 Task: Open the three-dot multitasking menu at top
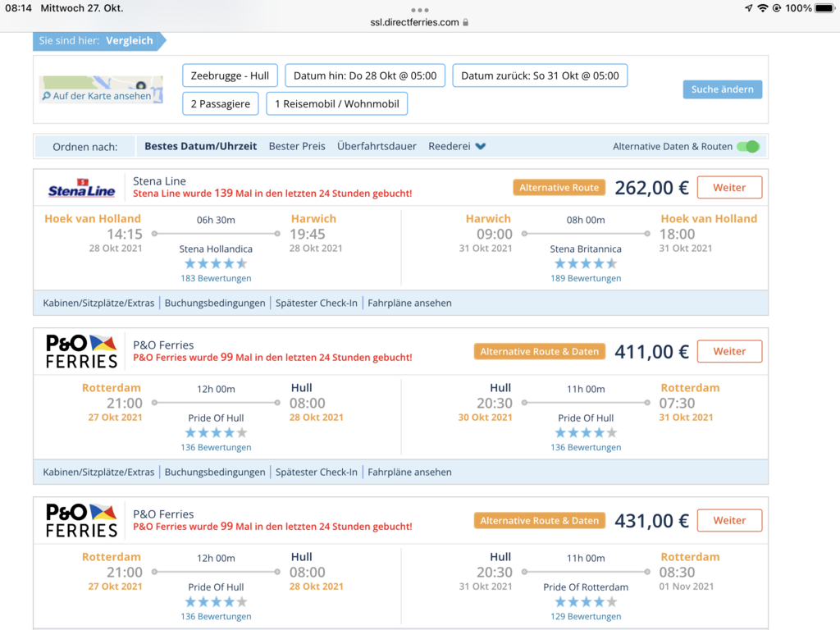point(419,10)
